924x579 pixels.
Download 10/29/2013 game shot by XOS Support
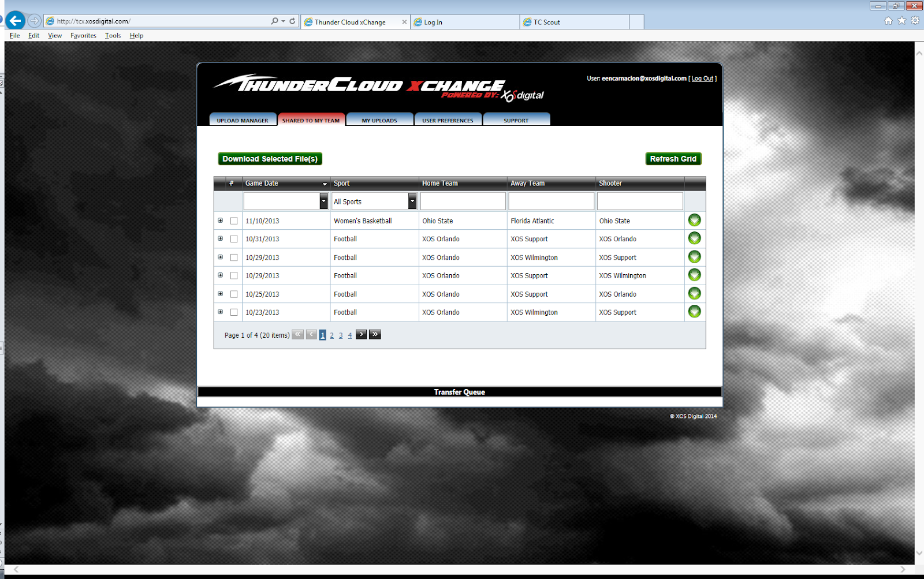(x=694, y=257)
